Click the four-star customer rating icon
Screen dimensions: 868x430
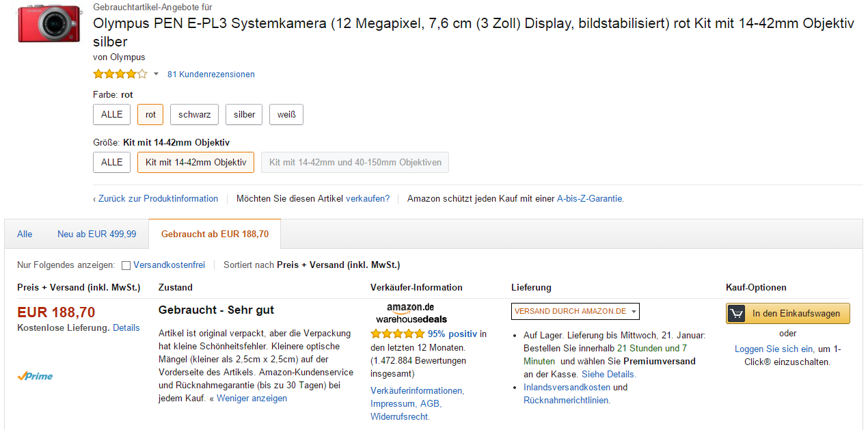120,74
